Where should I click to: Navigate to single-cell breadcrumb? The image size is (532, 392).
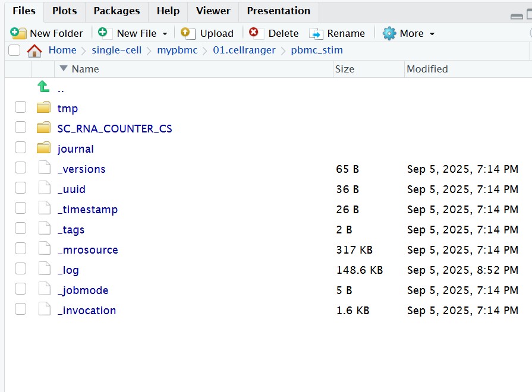[117, 50]
